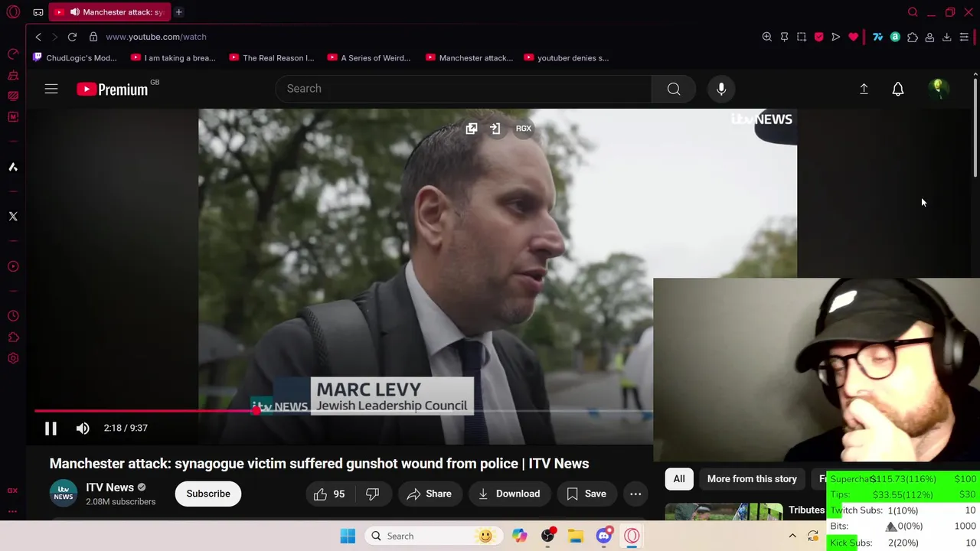
Task: Download the video
Action: [x=509, y=494]
